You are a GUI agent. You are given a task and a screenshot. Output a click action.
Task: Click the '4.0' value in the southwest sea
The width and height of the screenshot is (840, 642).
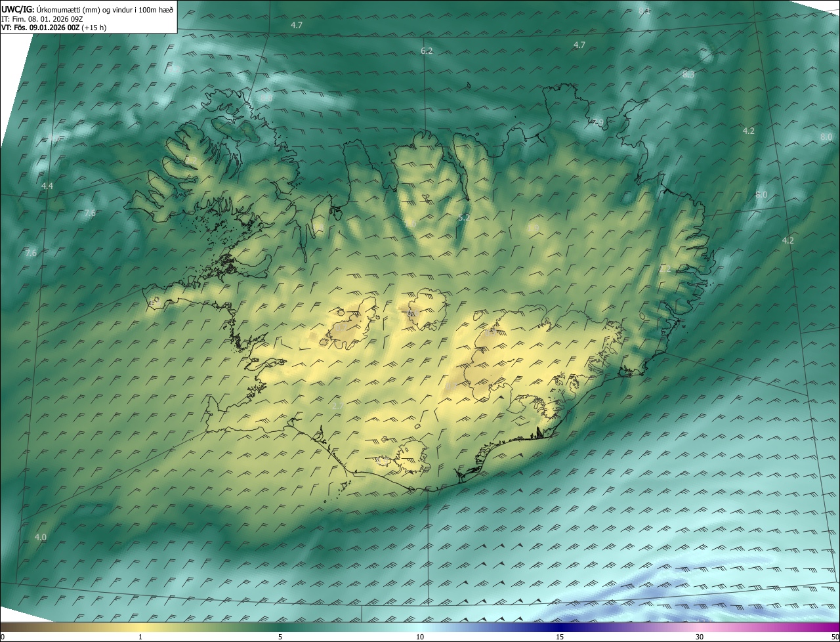[x=41, y=537]
